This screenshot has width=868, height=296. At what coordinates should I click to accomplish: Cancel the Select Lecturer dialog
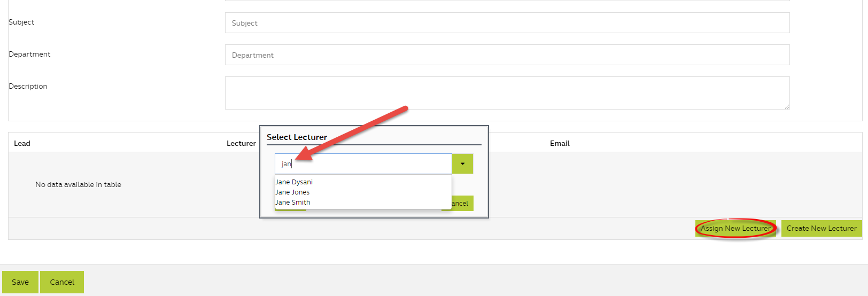(x=462, y=204)
